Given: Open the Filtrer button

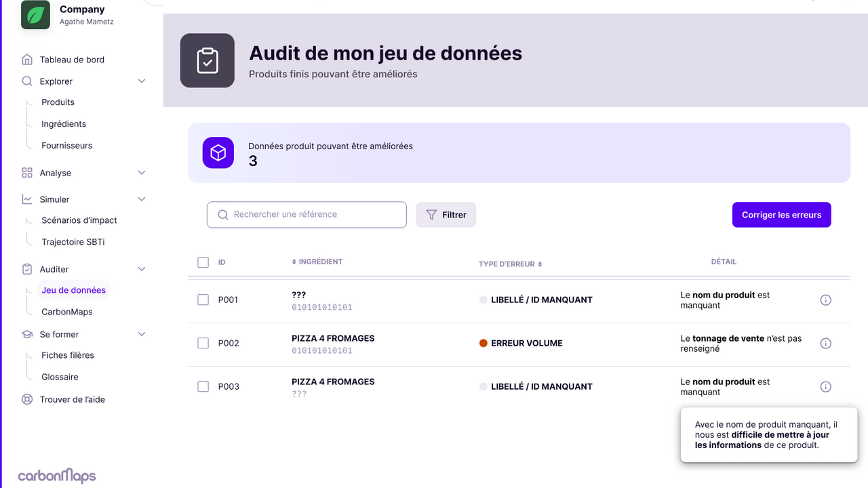Looking at the screenshot, I should (x=446, y=215).
